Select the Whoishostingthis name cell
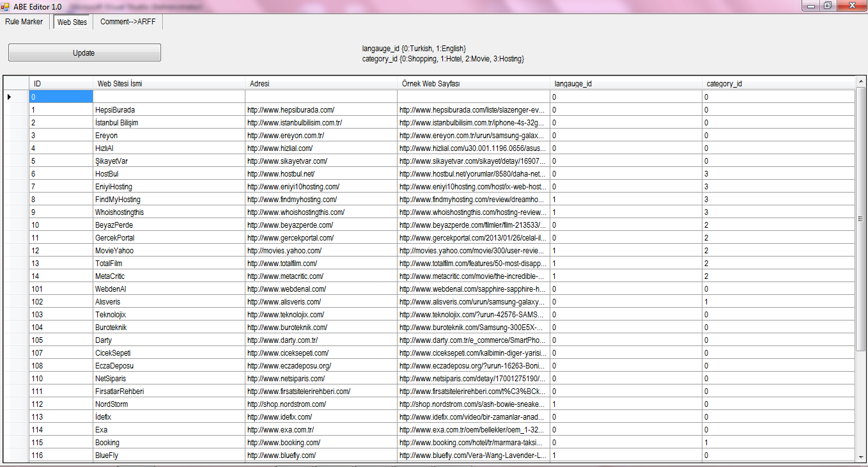This screenshot has height=467, width=868. point(169,212)
